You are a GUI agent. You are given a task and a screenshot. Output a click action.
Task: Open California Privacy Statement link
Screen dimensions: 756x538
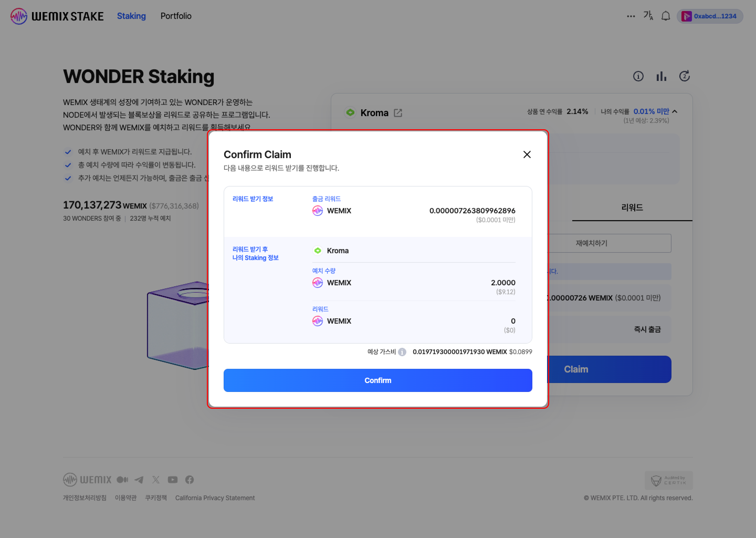tap(215, 498)
